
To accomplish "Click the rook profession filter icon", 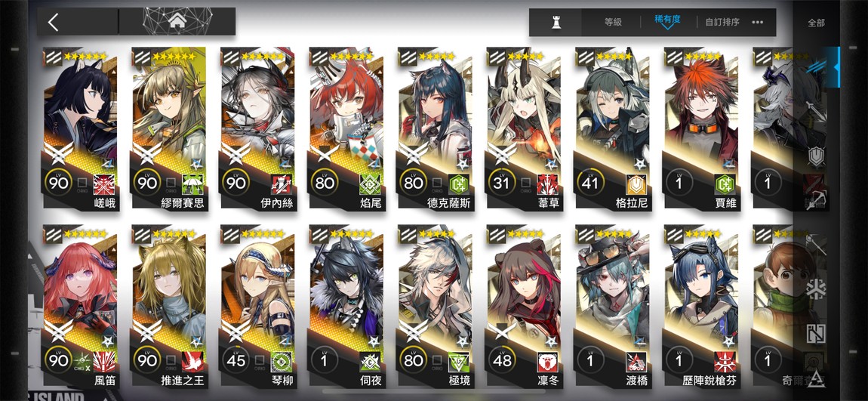I will click(555, 22).
